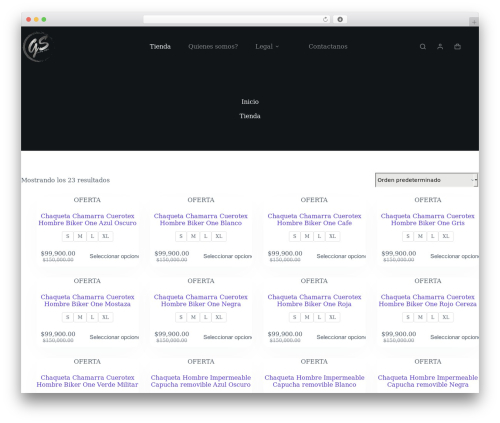Select size M for Mostaza jacket
Image resolution: width=500 pixels, height=423 pixels.
pos(80,317)
